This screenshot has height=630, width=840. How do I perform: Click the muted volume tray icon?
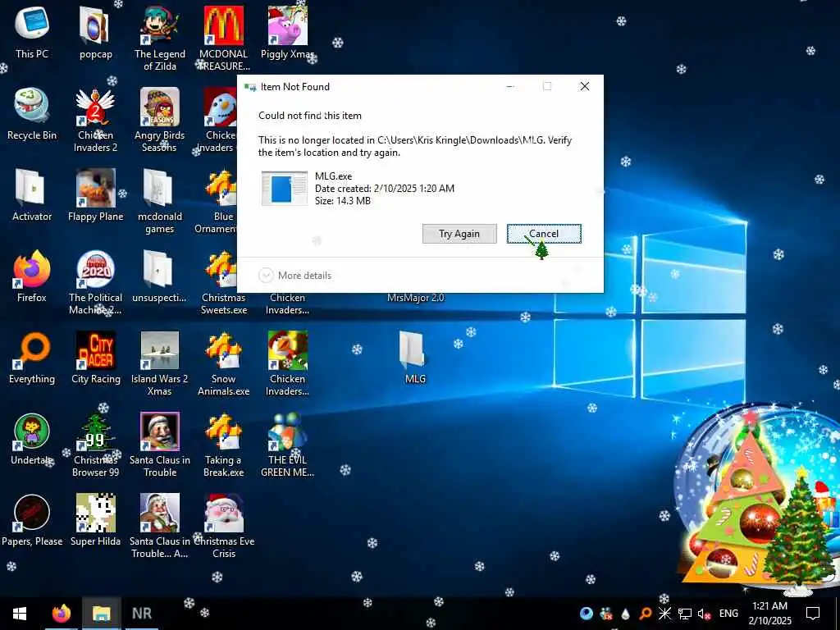pyautogui.click(x=704, y=614)
